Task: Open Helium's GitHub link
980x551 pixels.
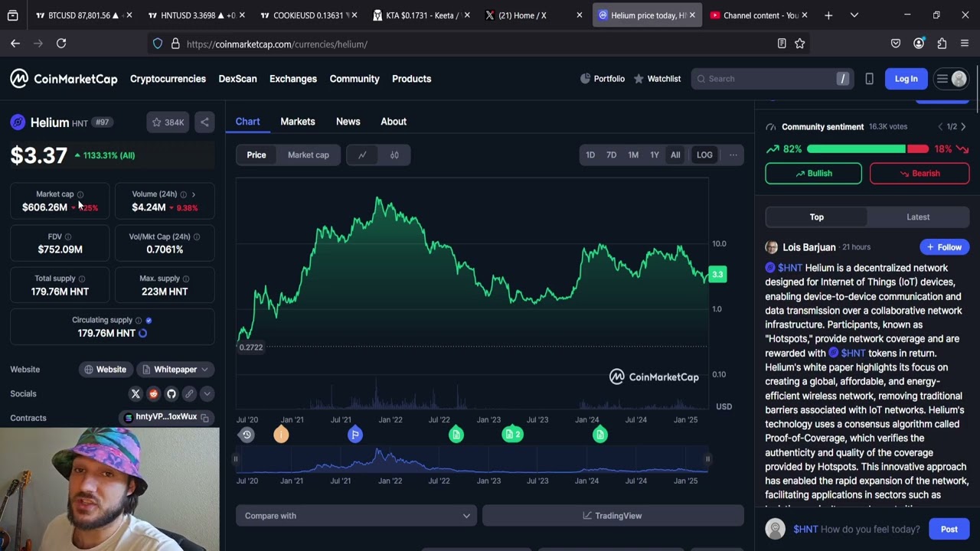Action: pos(171,393)
